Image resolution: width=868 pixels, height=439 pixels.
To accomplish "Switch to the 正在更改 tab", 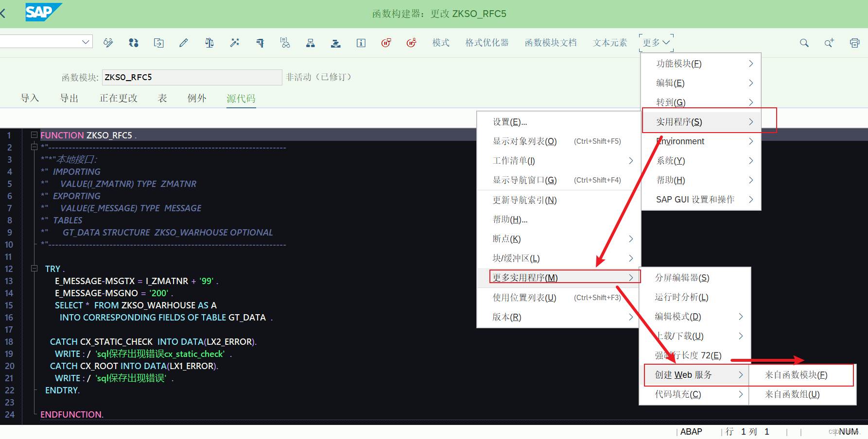I will 119,98.
